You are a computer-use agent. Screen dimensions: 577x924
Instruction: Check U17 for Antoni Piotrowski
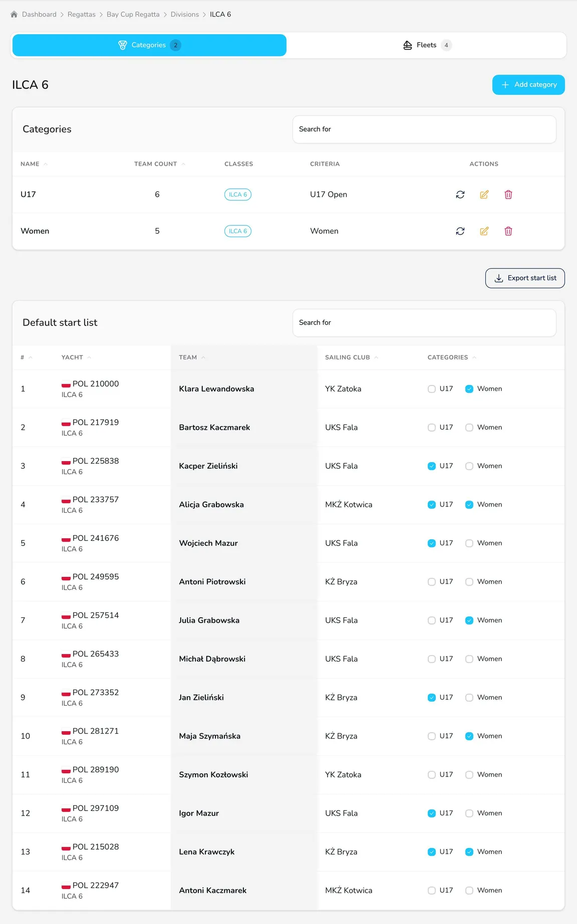[x=432, y=582]
